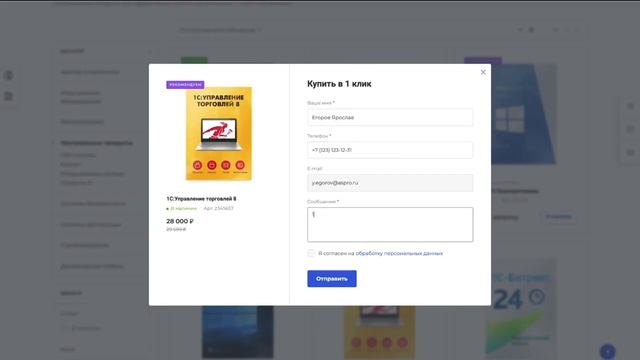Click the name field with Егоров Ярослав
This screenshot has width=640, height=360.
[x=390, y=118]
